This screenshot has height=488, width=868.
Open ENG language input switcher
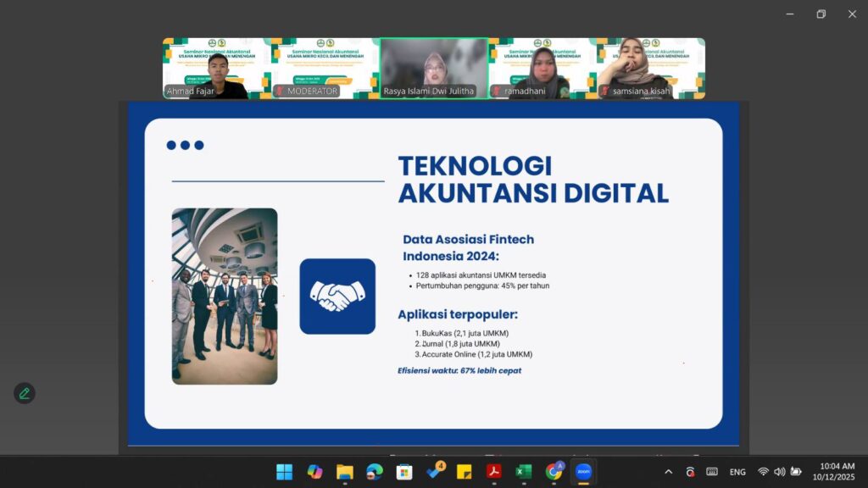(737, 472)
